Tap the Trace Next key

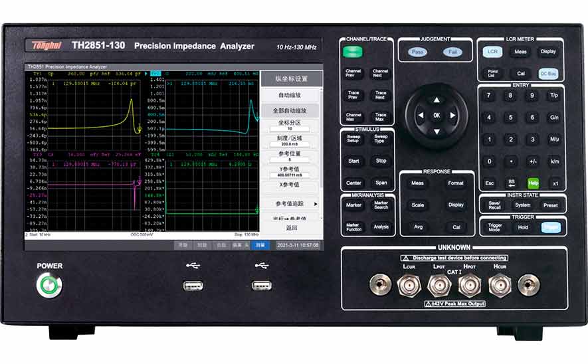pyautogui.click(x=380, y=95)
